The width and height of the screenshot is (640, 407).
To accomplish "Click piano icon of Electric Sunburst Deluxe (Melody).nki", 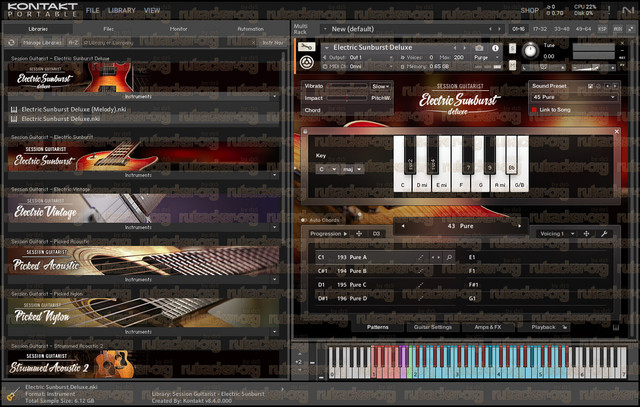I will [x=14, y=109].
